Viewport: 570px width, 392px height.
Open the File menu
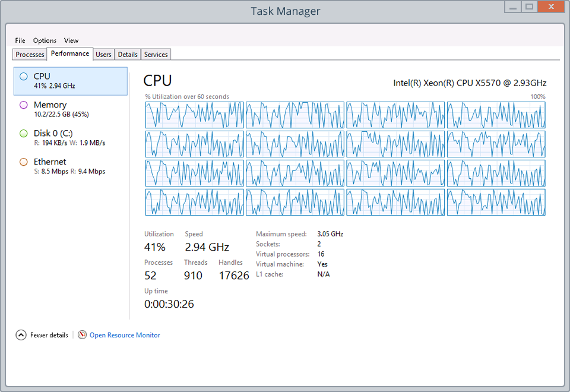click(x=20, y=40)
